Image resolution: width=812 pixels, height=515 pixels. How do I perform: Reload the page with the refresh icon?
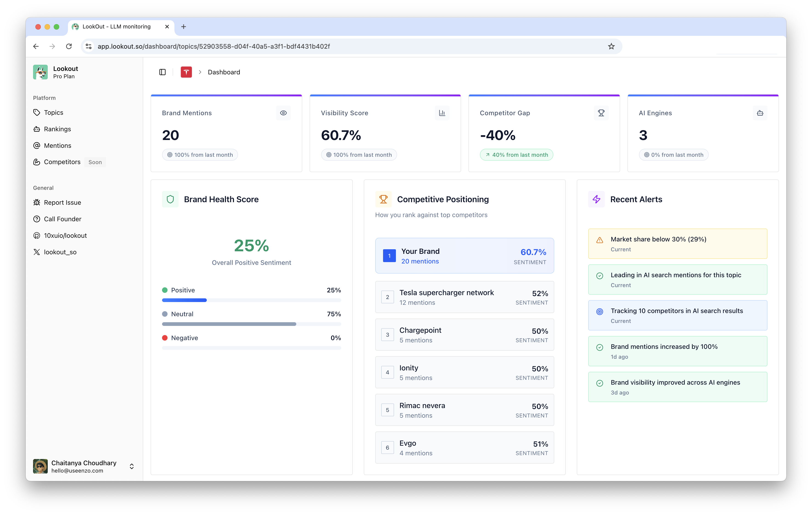click(x=69, y=47)
